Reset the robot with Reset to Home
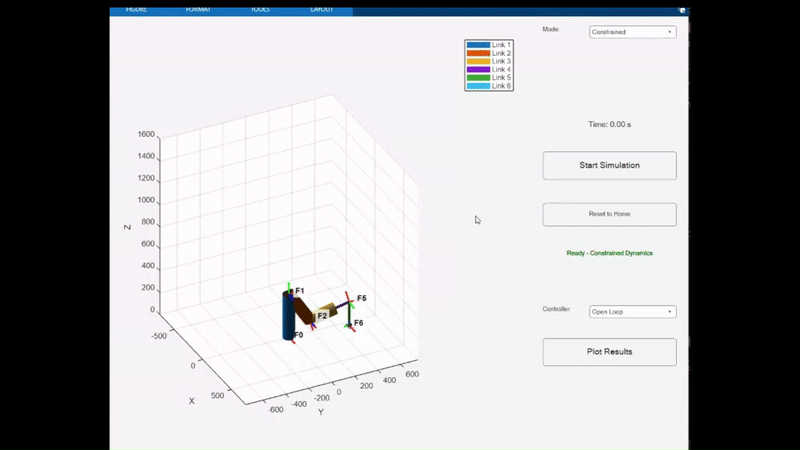Image resolution: width=800 pixels, height=450 pixels. pyautogui.click(x=609, y=214)
